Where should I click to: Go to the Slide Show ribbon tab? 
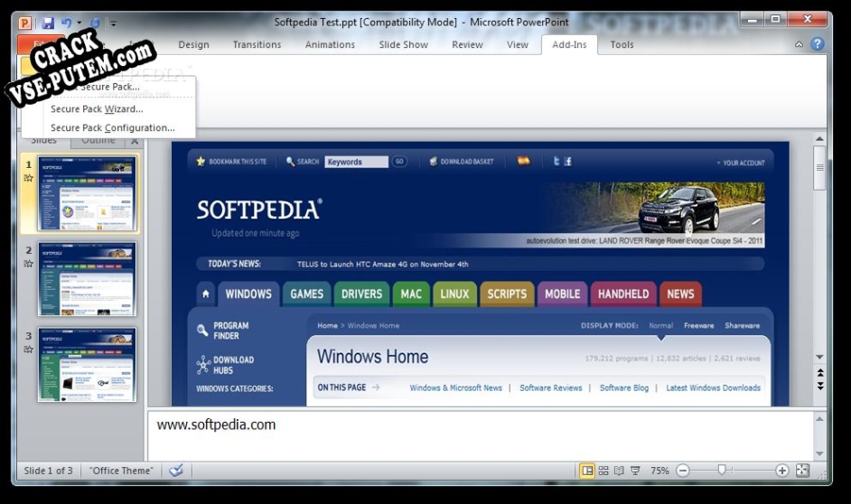[x=403, y=44]
